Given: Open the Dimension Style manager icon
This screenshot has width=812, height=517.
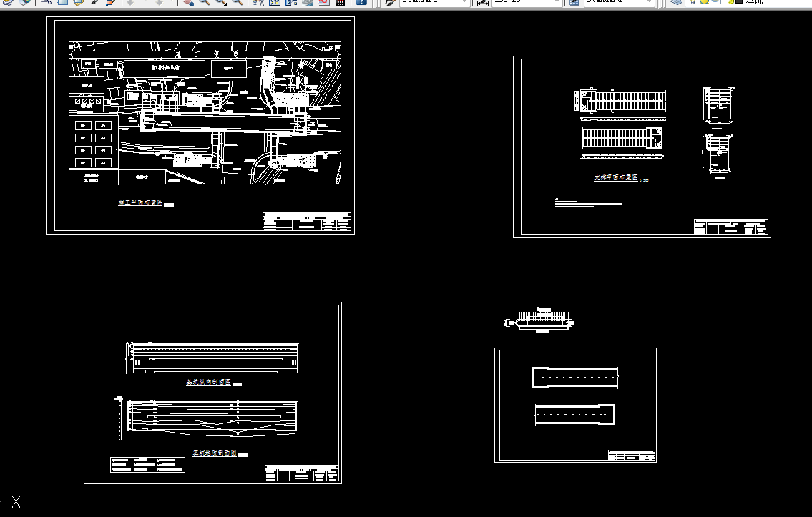Looking at the screenshot, I should tap(483, 1).
